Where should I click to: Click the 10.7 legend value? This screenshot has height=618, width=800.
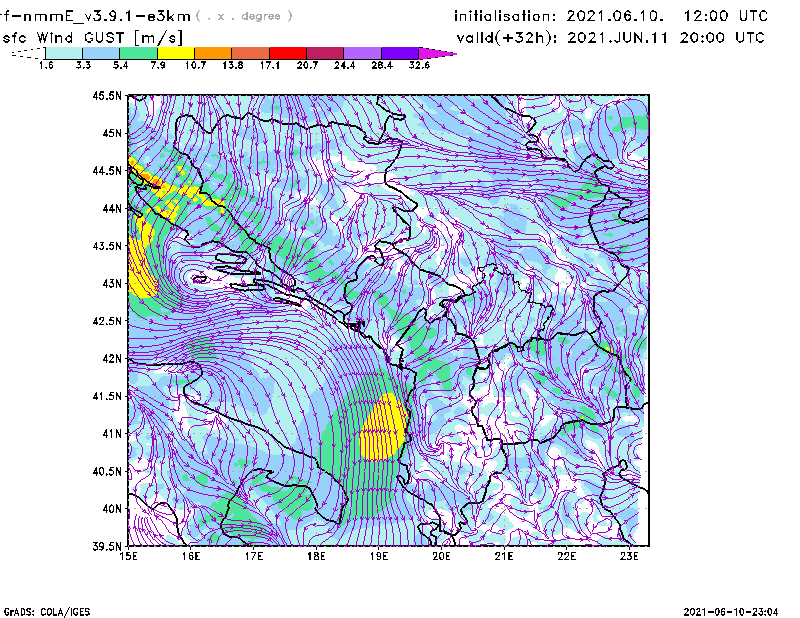pos(195,65)
